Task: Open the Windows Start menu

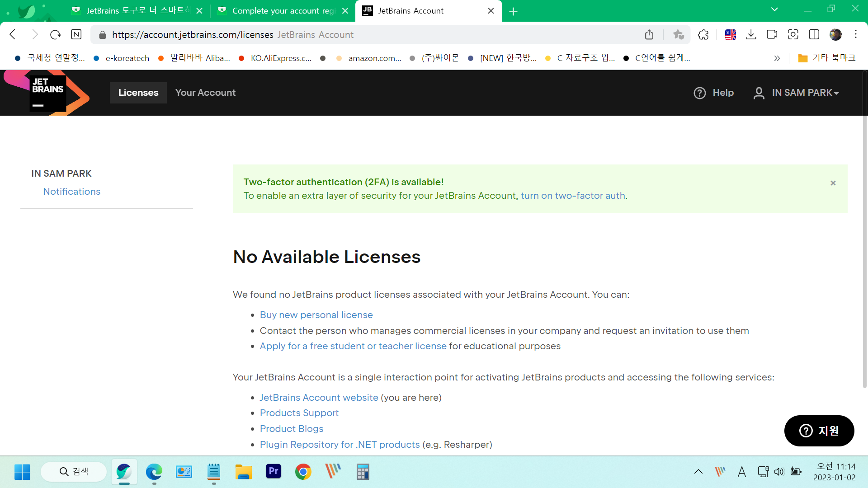Action: point(22,472)
